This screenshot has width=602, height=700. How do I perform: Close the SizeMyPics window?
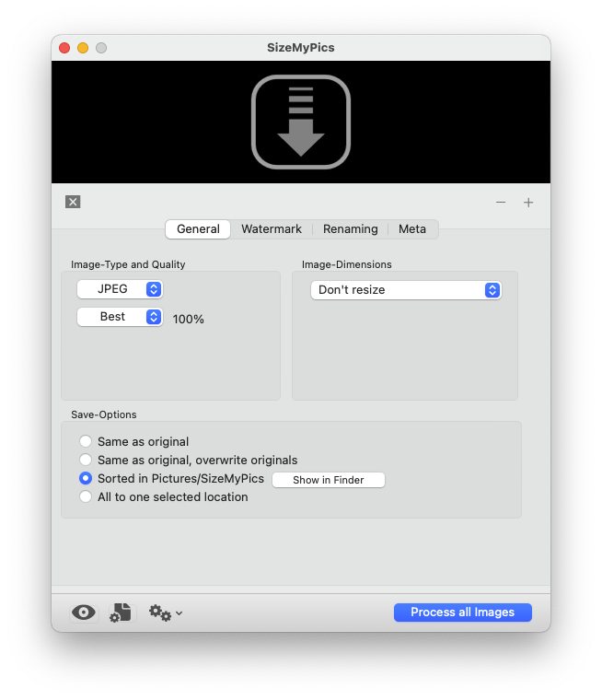coord(64,48)
